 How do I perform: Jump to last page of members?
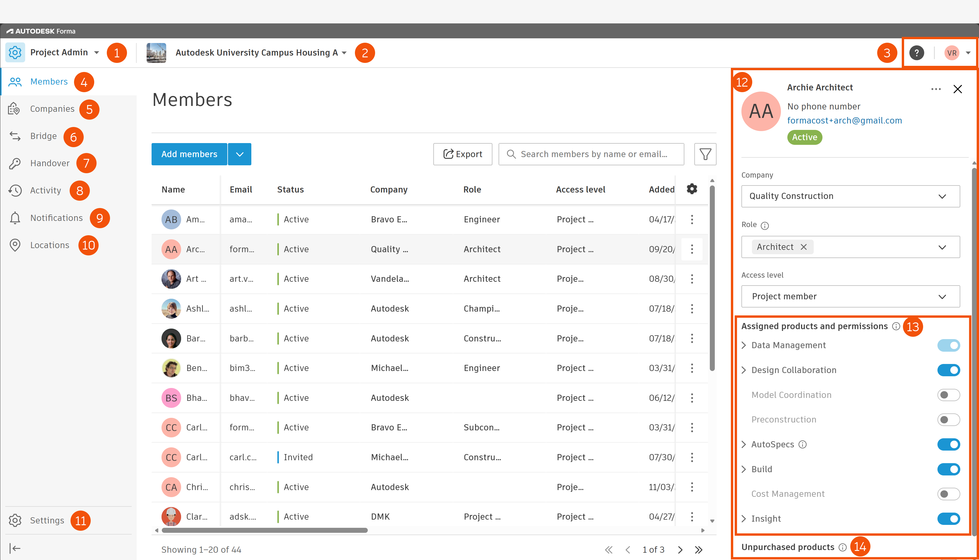coord(699,550)
